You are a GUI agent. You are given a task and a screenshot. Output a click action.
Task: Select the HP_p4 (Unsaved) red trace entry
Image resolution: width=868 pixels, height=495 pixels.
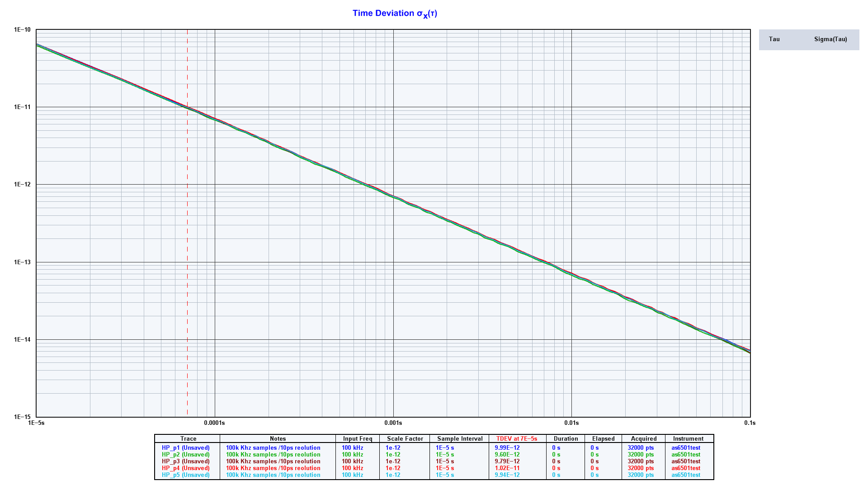point(185,468)
